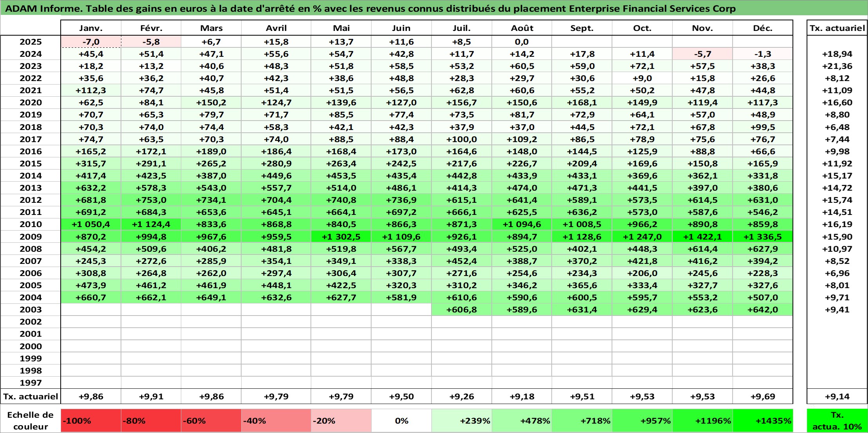Viewport: 868px width, 433px height.
Task: Click the bottom-left Tx. actuariel row label
Action: pyautogui.click(x=31, y=397)
